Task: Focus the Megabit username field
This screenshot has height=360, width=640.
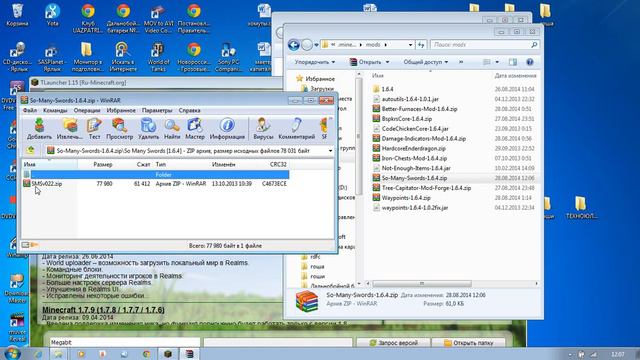Action: (x=124, y=342)
